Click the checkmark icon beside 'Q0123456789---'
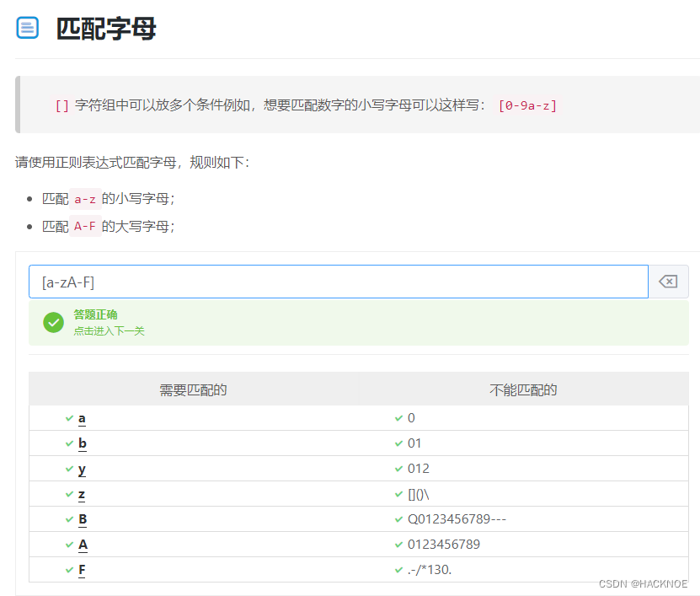Screen dimensions: 700x596 point(398,519)
